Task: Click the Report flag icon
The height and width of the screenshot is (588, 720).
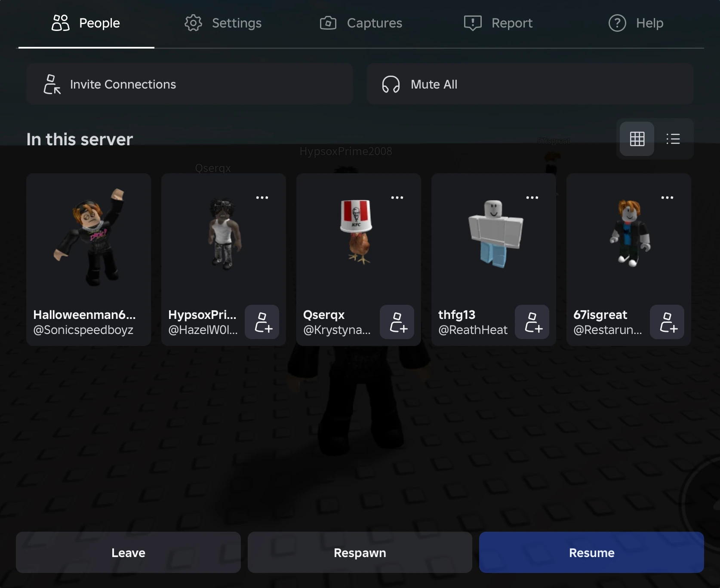Action: click(x=472, y=23)
